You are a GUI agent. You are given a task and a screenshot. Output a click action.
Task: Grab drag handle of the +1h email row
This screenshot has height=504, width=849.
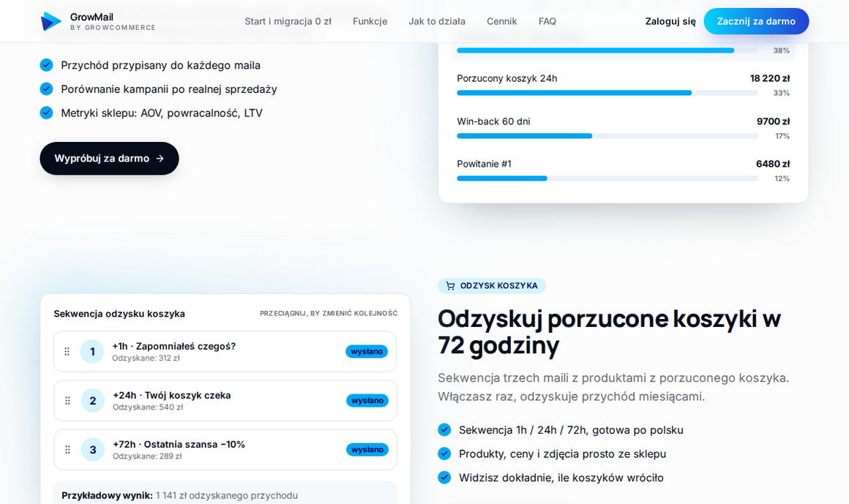point(67,351)
